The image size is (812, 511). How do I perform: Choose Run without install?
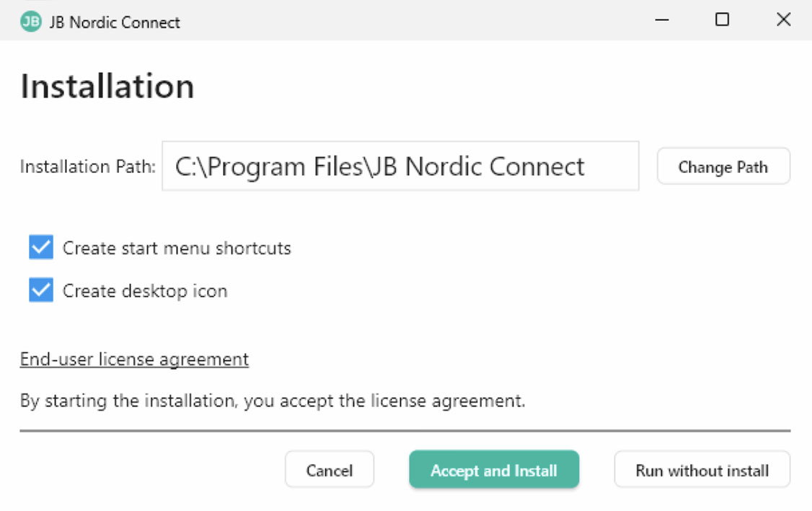pyautogui.click(x=702, y=469)
